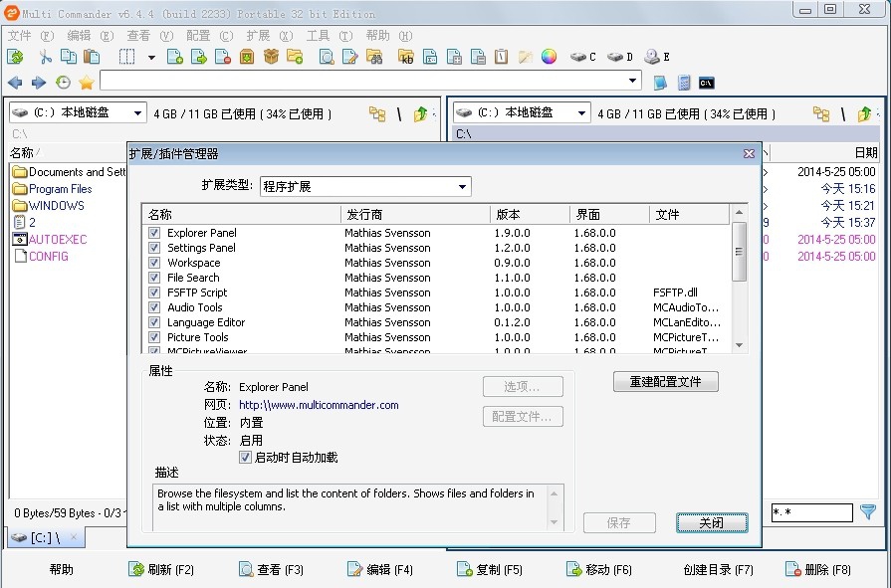Click the clipboard paste icon

coord(92,57)
